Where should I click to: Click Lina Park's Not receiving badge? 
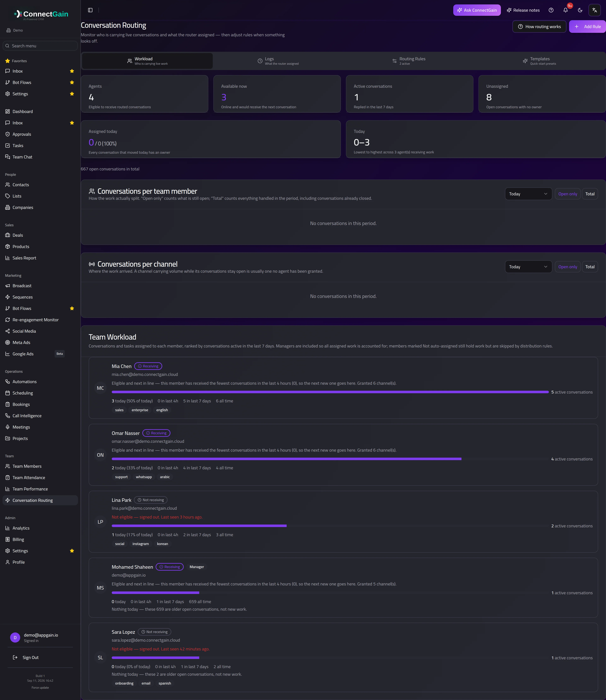(x=151, y=500)
